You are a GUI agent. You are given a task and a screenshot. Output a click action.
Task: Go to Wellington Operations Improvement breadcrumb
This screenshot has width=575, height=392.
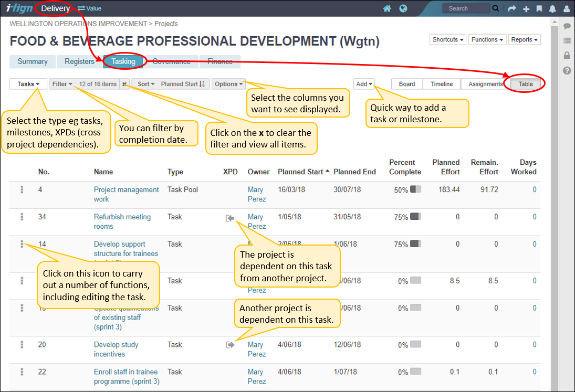pyautogui.click(x=78, y=24)
